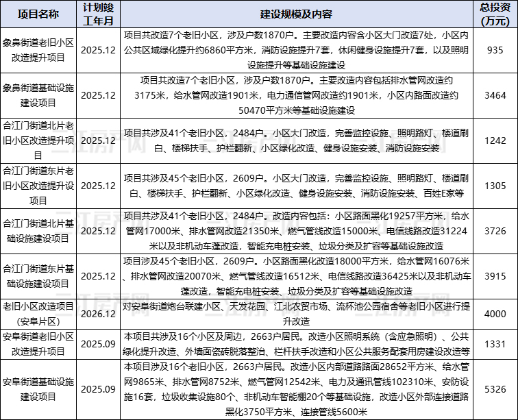The image size is (518, 420).
Task: Click description mentioning 炮台联建小区、天发花园
Action: click(296, 314)
